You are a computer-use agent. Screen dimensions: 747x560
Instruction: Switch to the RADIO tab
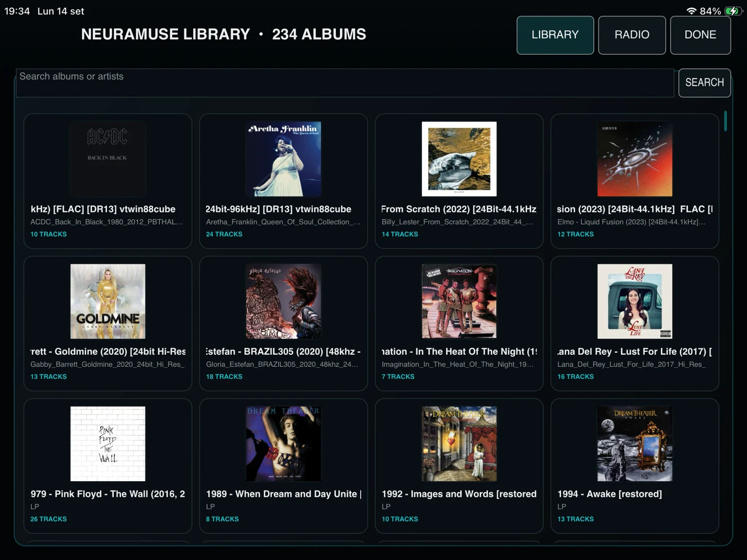(x=632, y=35)
